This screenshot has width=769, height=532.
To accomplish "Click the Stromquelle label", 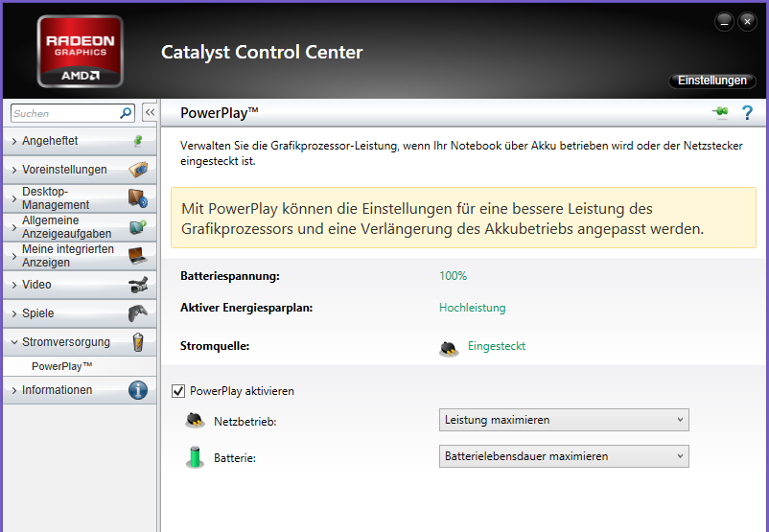I will (x=215, y=346).
